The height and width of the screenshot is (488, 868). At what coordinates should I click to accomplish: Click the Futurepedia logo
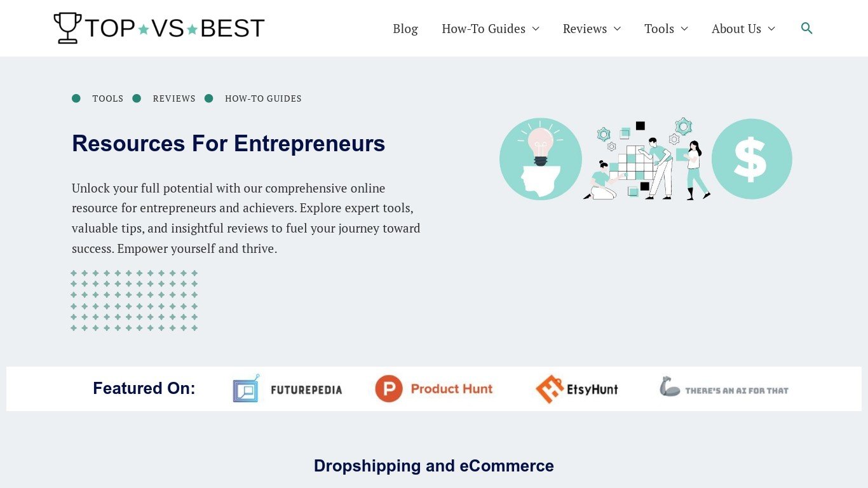point(287,389)
